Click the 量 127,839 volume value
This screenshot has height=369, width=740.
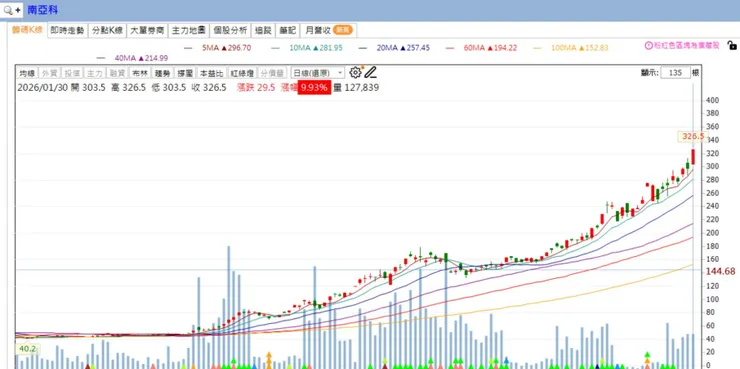pyautogui.click(x=356, y=87)
